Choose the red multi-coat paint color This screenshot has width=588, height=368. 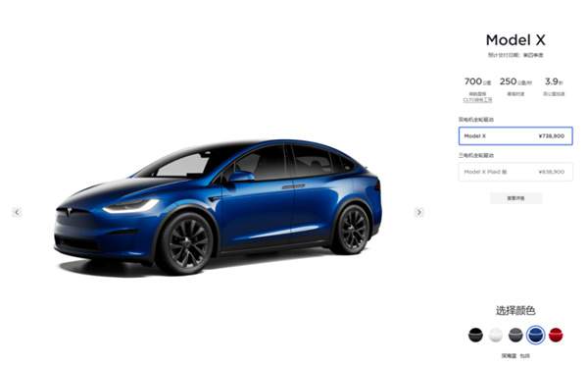click(556, 335)
